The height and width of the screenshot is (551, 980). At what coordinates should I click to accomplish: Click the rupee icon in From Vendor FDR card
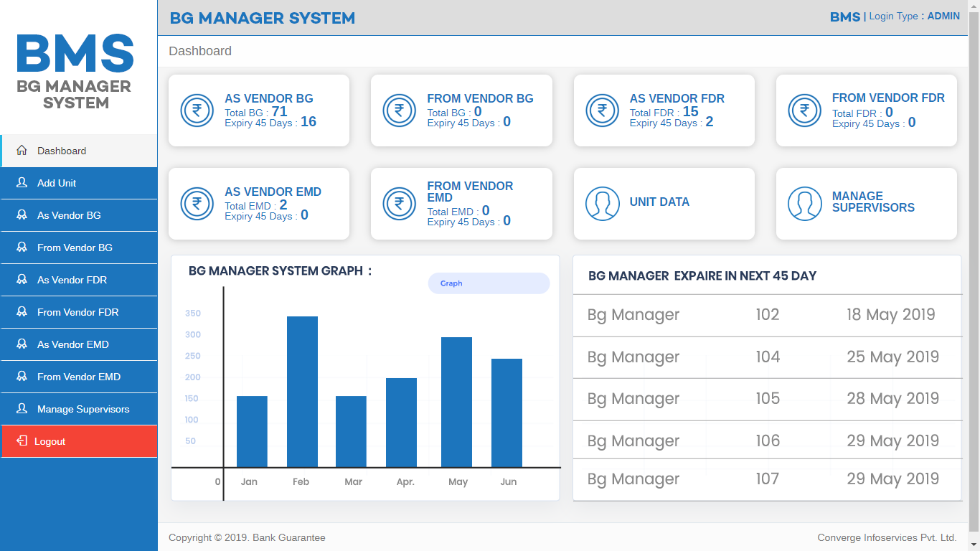click(x=804, y=110)
